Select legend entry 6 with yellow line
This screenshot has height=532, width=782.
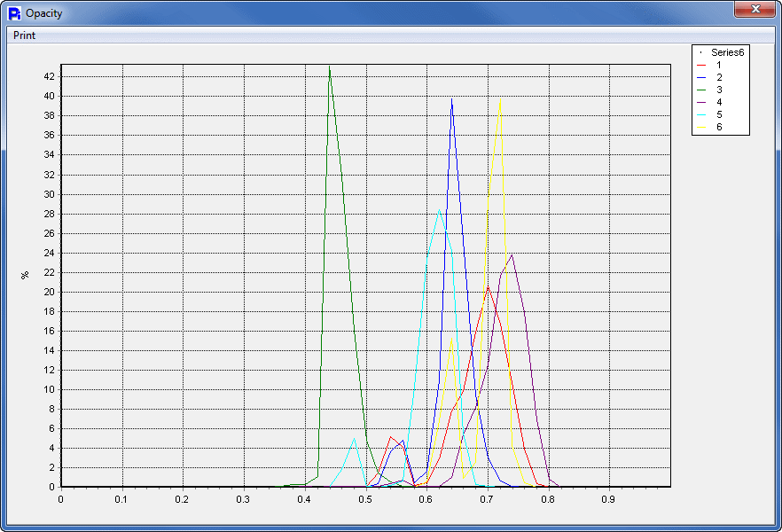click(x=709, y=127)
